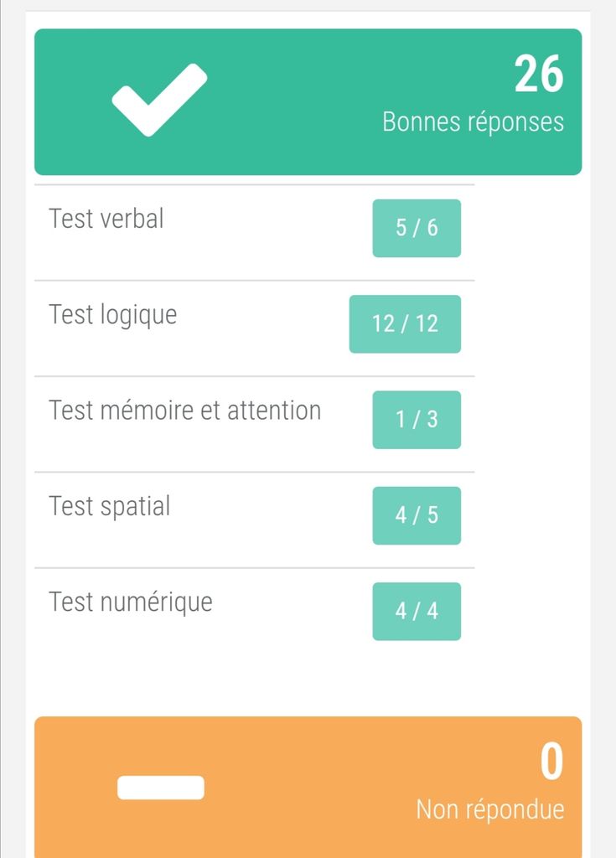Click the Bonnes réponses label
Viewport: 616px width, 858px height.
[x=473, y=121]
